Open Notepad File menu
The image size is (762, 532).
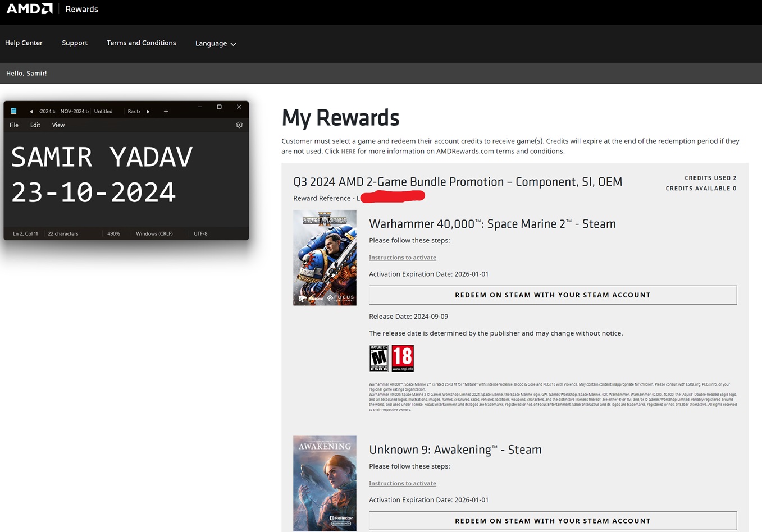click(x=14, y=125)
